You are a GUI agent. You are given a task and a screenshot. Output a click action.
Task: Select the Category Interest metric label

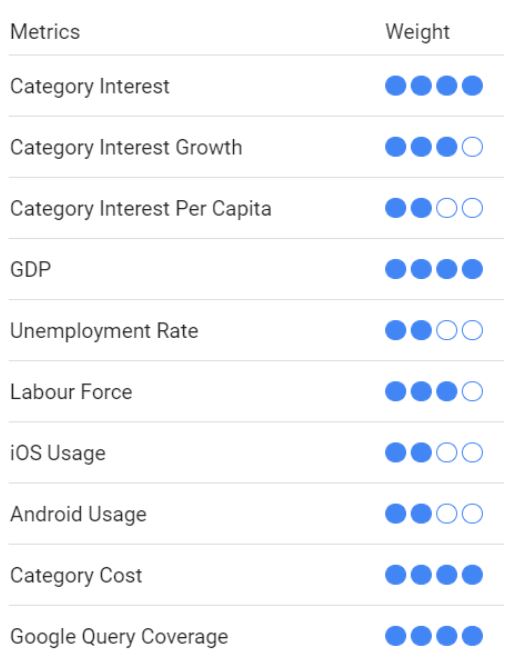90,87
